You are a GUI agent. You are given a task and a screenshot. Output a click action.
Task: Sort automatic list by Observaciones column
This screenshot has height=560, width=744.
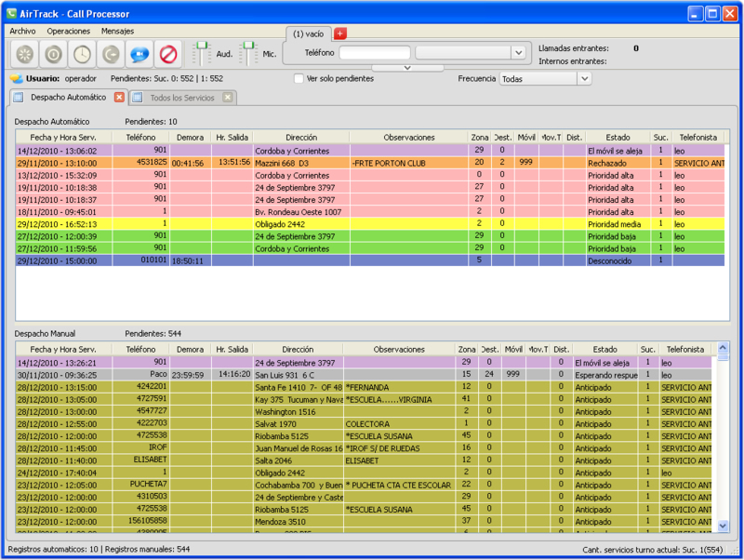409,138
